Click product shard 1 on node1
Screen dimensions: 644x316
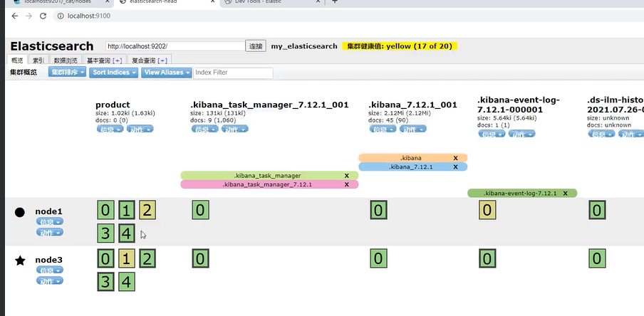coord(127,210)
